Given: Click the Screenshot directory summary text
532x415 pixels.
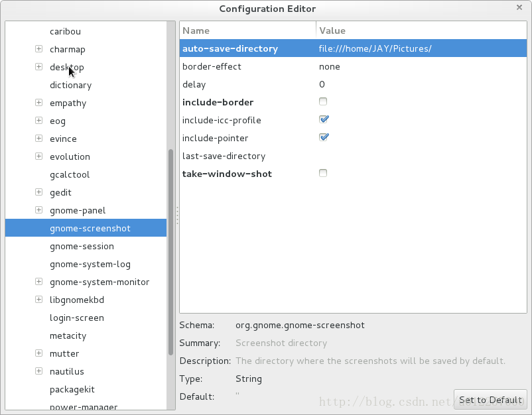Looking at the screenshot, I should click(281, 343).
